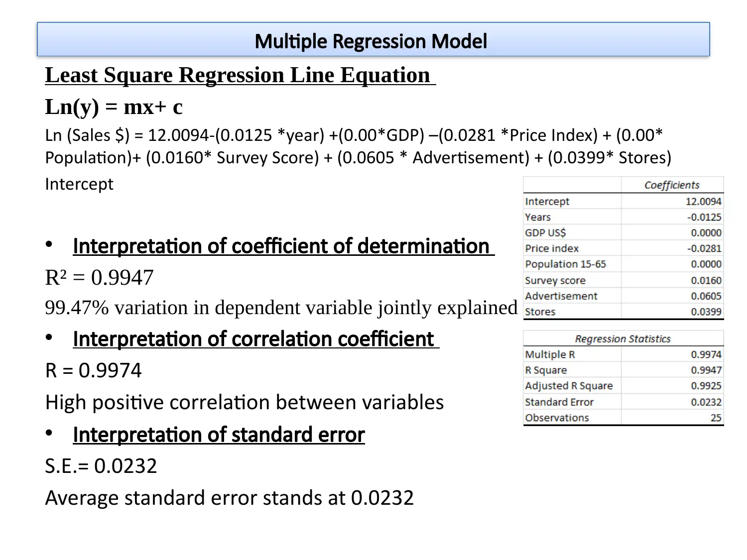Click the '0.9947' value in the statistics table
The width and height of the screenshot is (747, 560).
coord(706,370)
